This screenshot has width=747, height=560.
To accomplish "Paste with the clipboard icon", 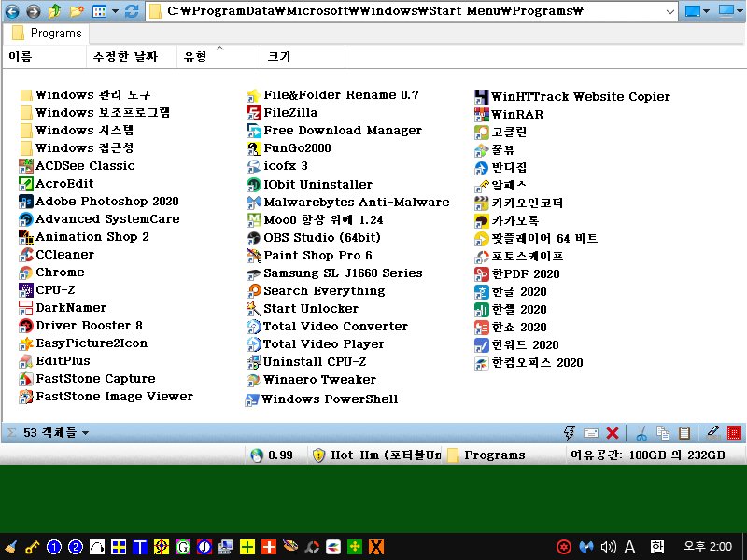I will [x=684, y=433].
